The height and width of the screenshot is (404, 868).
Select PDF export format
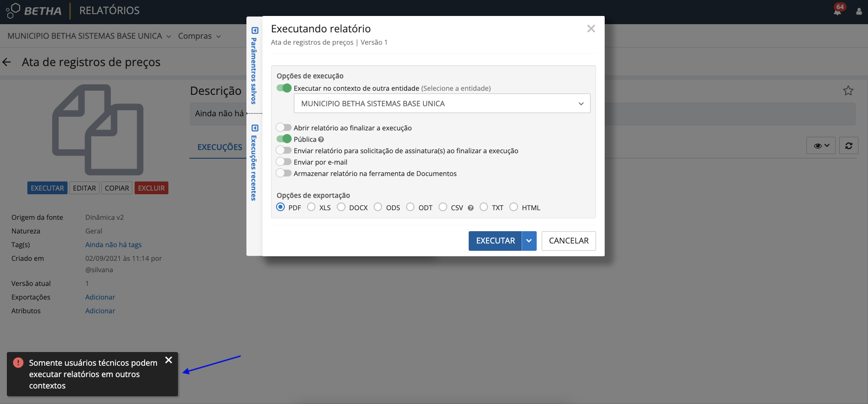pyautogui.click(x=281, y=207)
